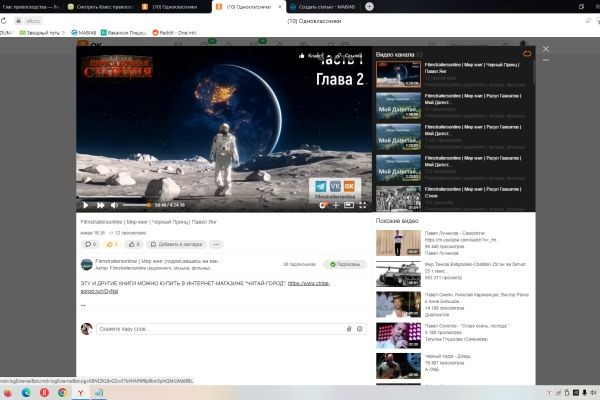
Task: Enter fullscreen mode in the video player
Action: pyautogui.click(x=362, y=206)
